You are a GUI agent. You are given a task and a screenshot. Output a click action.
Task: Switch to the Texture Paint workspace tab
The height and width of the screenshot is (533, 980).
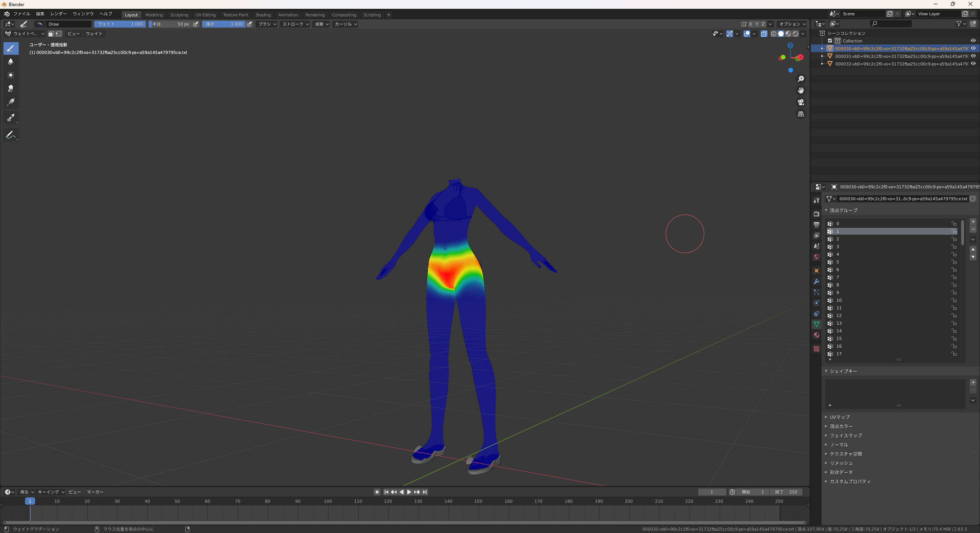click(235, 15)
